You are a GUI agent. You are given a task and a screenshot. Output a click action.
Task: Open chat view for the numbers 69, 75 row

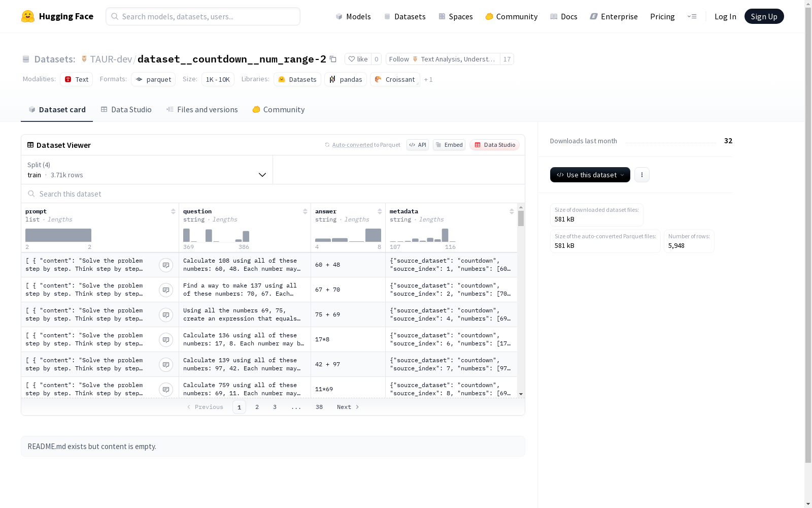pos(166,315)
